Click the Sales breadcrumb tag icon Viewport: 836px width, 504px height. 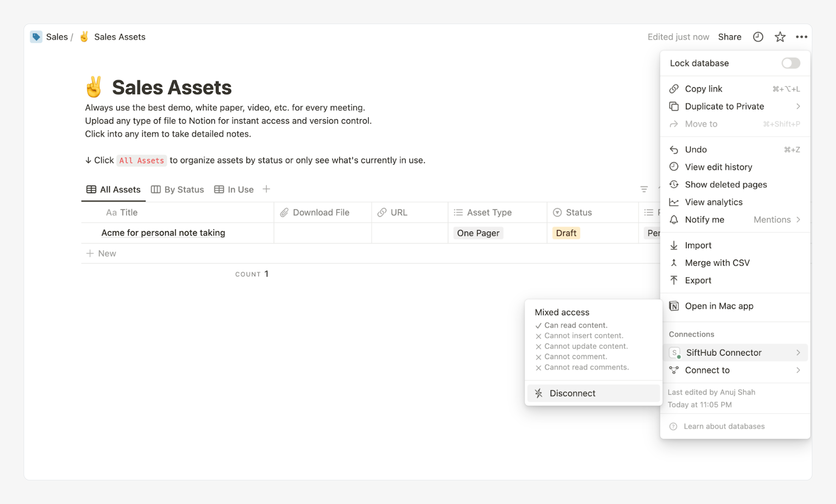(36, 37)
